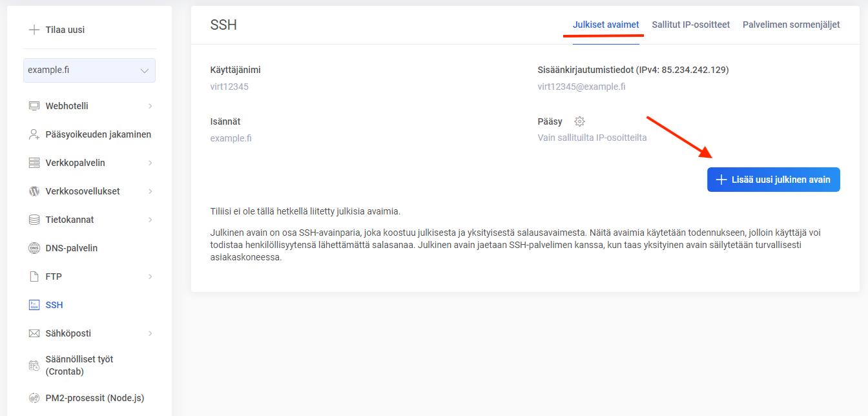Screen dimensions: 868x416
Task: Select the Julkiset avaimet tab
Action: tap(606, 25)
